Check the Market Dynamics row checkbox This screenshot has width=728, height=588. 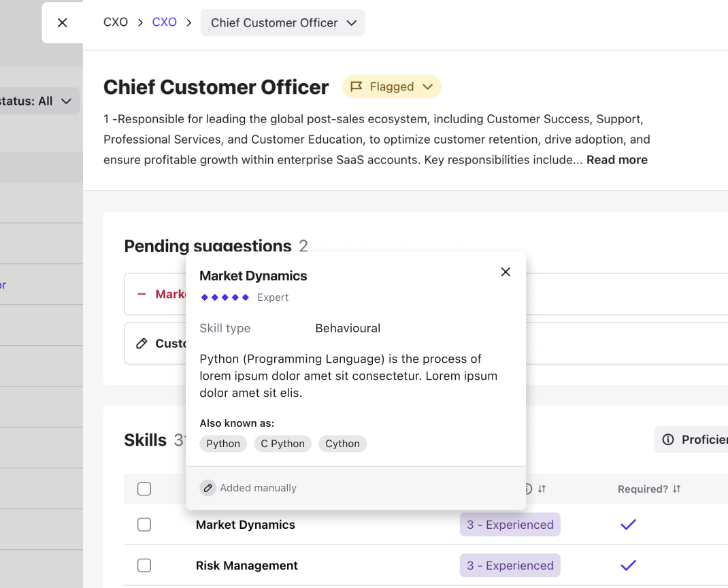(144, 525)
